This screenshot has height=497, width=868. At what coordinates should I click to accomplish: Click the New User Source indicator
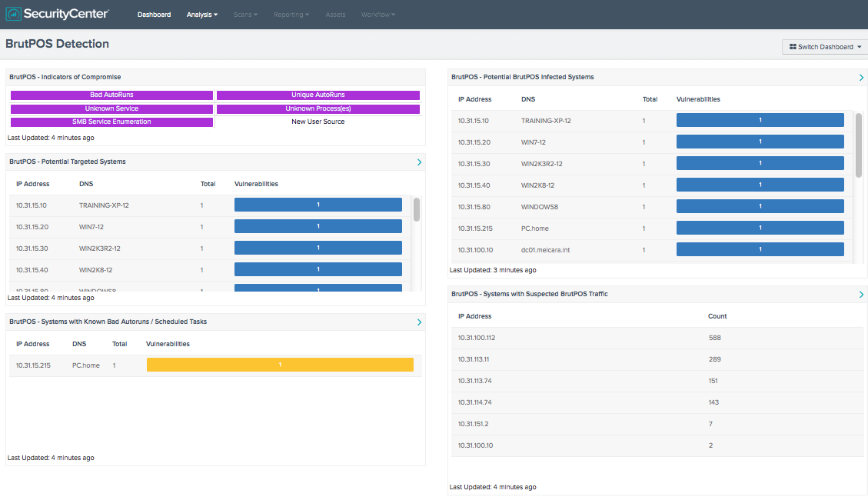coord(318,122)
